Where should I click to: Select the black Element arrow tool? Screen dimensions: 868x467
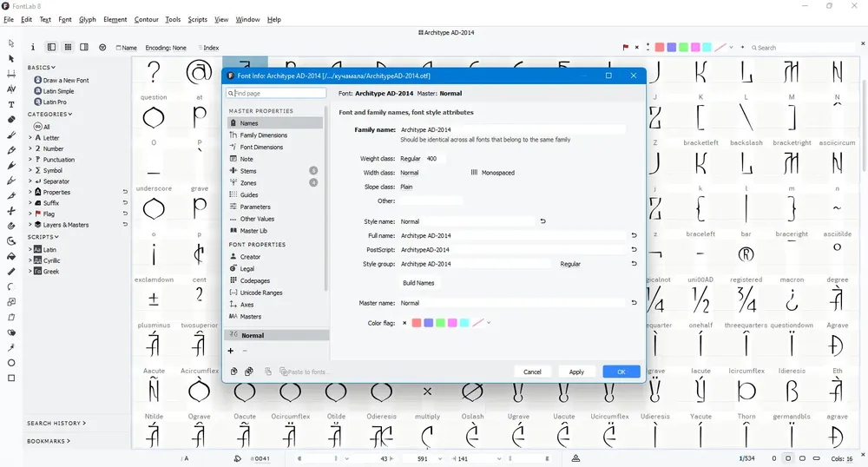tap(11, 59)
